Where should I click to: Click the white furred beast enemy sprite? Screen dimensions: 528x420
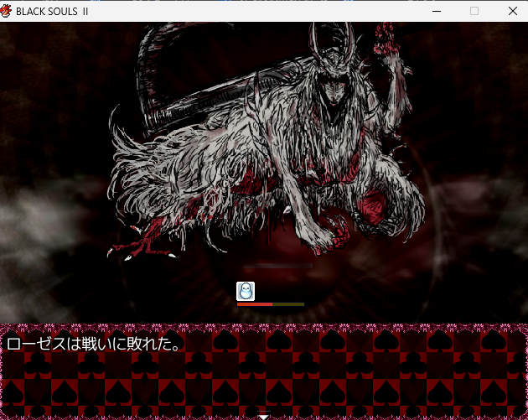coord(266,142)
